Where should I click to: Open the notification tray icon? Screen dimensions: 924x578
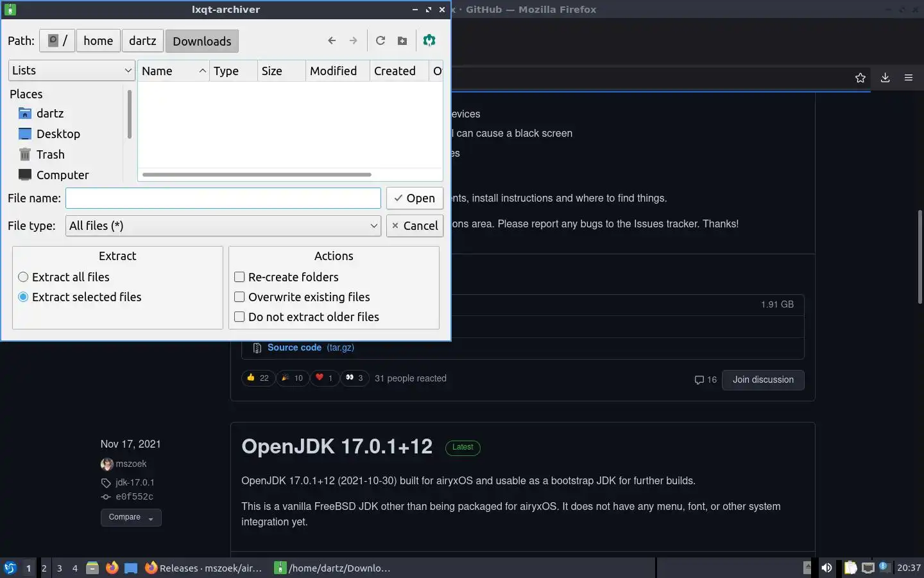[884, 567]
